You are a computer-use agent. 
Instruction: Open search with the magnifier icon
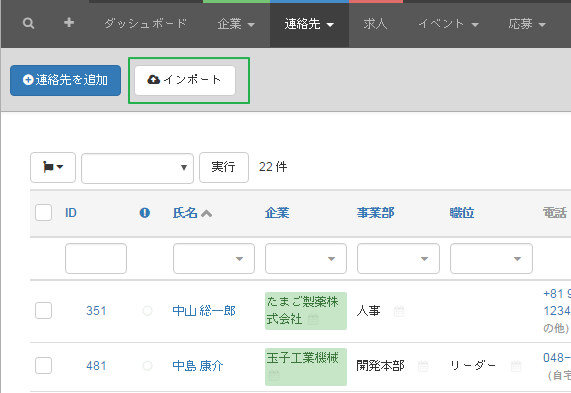click(x=28, y=23)
